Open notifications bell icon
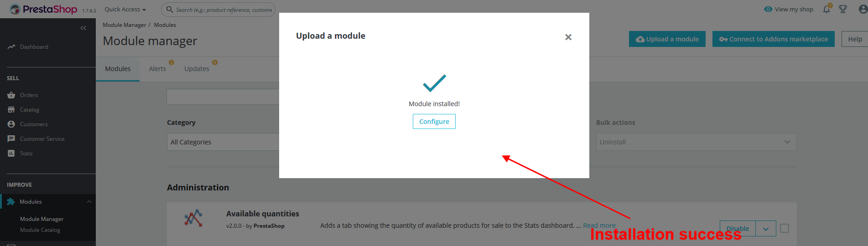Screen dimensions: 868x246 (826, 9)
